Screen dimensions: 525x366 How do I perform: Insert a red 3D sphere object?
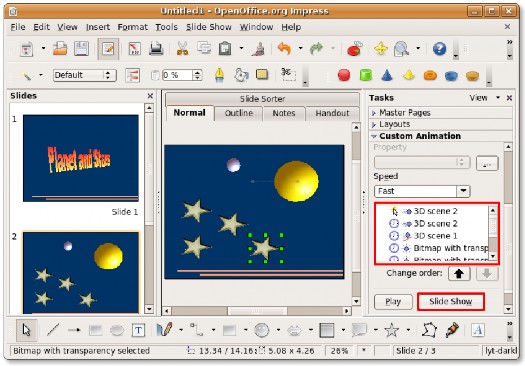point(344,75)
